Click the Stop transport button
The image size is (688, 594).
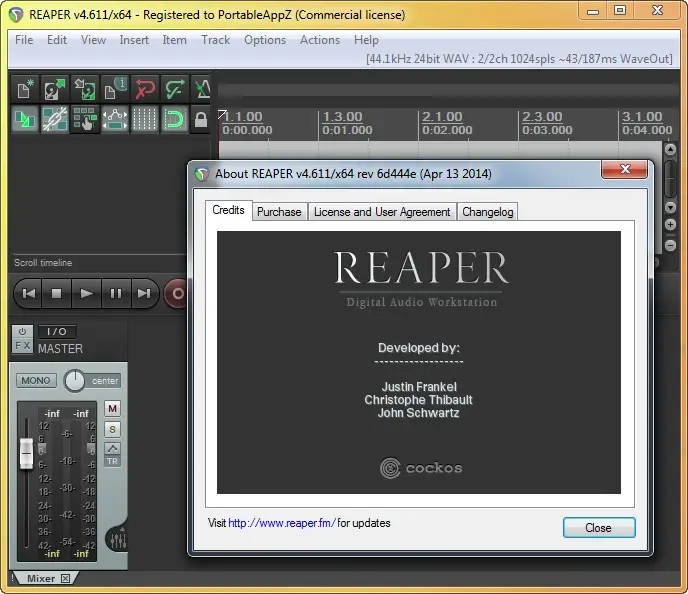(57, 293)
